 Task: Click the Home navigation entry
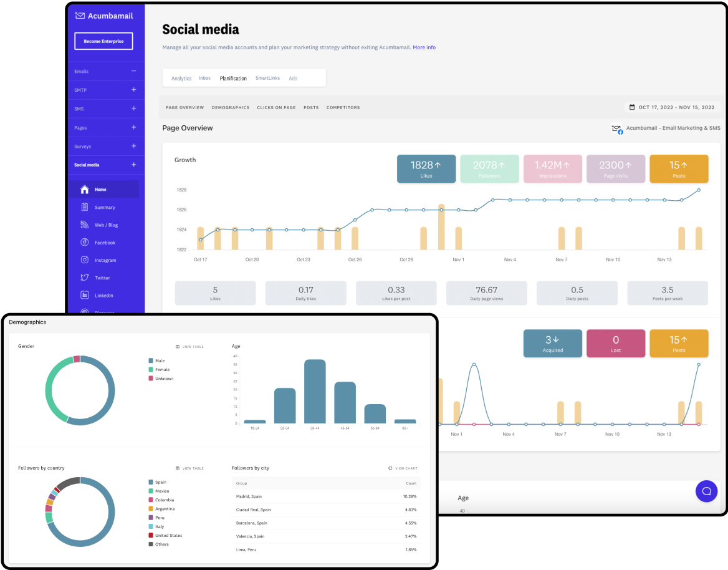[100, 190]
